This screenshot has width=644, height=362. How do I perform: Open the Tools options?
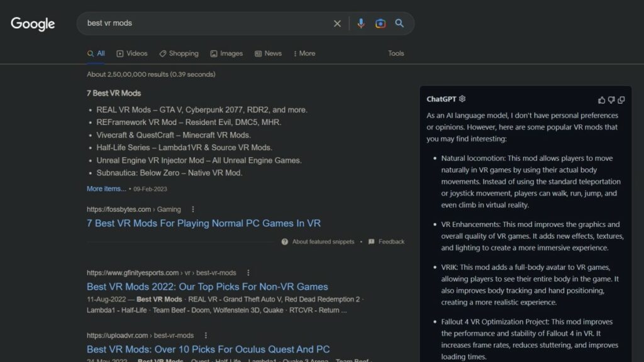pyautogui.click(x=396, y=53)
